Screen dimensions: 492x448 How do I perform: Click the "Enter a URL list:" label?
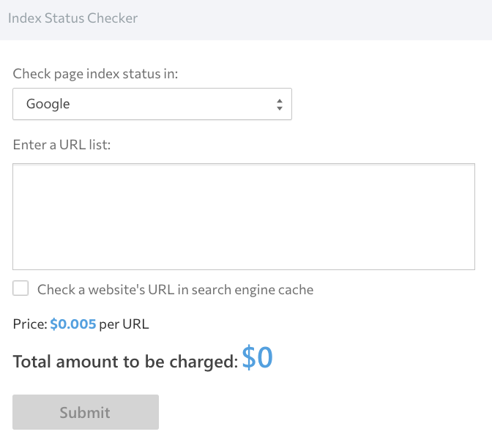point(61,144)
